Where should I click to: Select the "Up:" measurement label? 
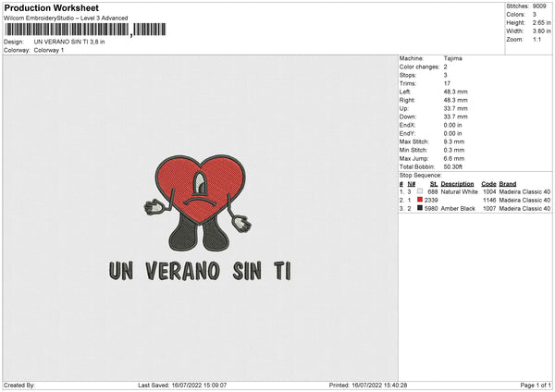(404, 108)
